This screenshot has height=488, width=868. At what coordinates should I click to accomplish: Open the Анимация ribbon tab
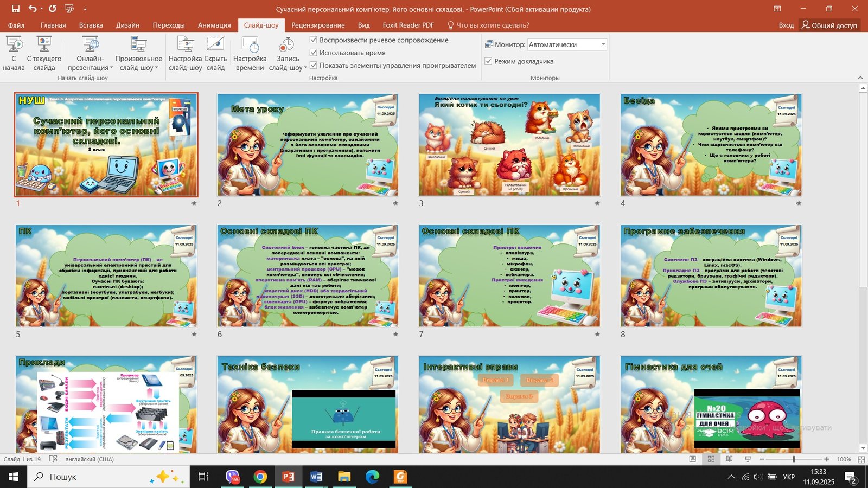[x=214, y=25]
